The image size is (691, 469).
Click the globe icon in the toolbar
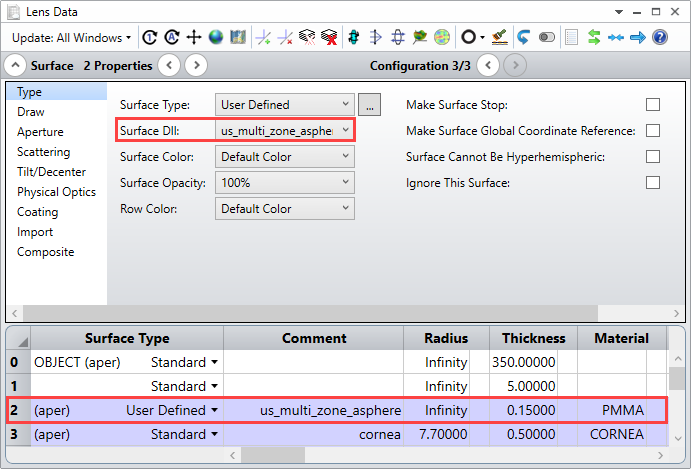[216, 37]
